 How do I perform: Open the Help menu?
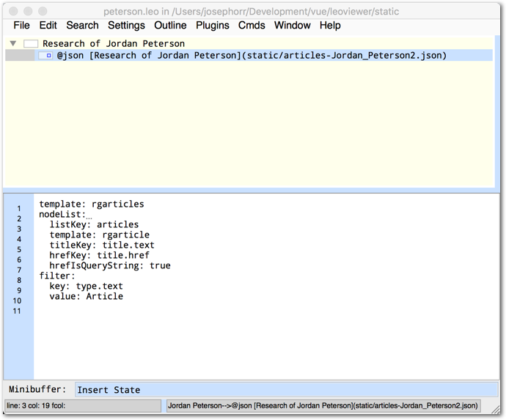click(x=330, y=26)
